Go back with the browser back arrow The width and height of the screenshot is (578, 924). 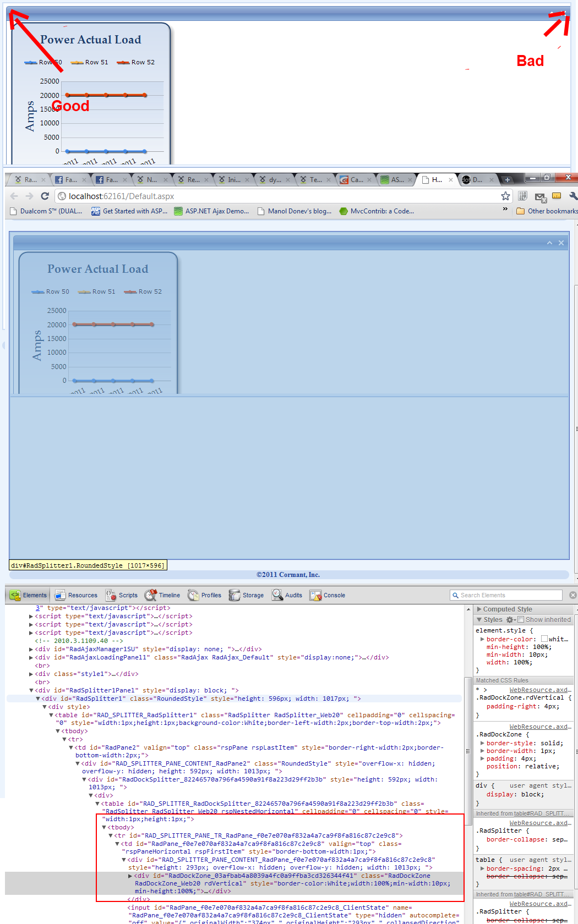click(14, 196)
